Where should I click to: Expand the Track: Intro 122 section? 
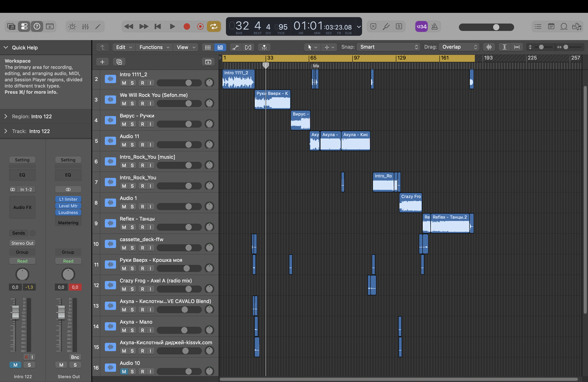coord(6,131)
